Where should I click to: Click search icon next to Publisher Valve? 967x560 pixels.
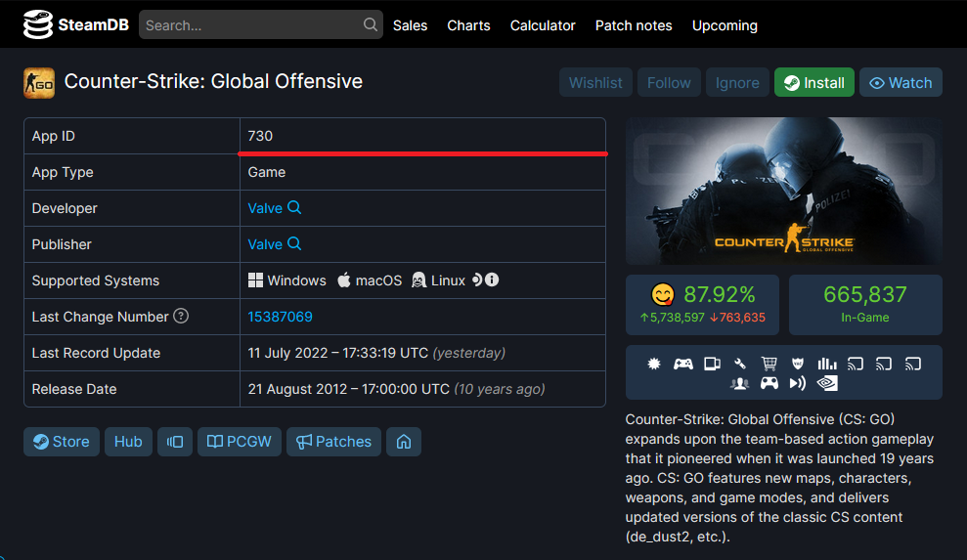click(x=294, y=243)
